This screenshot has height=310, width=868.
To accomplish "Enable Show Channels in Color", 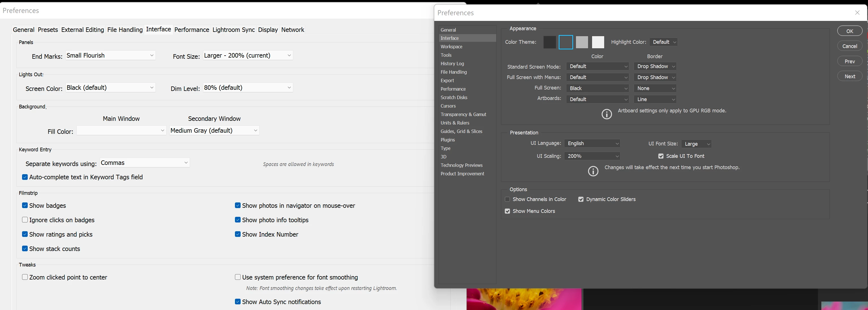I will (x=508, y=199).
